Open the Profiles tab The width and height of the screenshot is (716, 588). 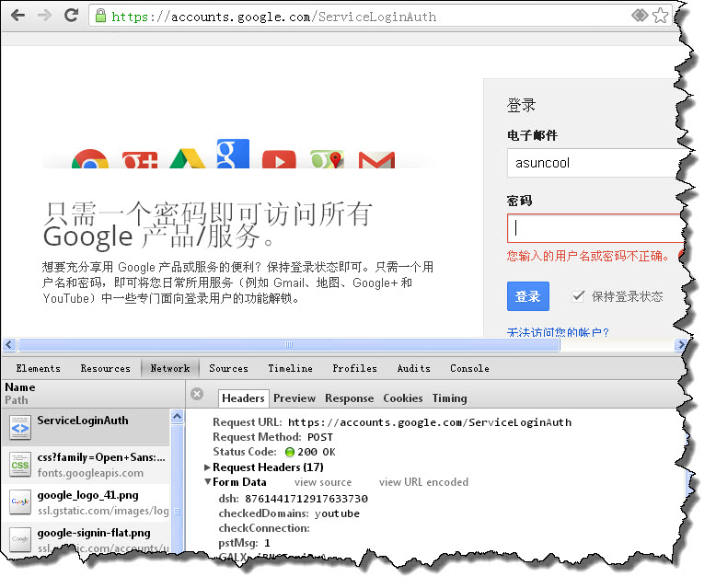coord(355,368)
